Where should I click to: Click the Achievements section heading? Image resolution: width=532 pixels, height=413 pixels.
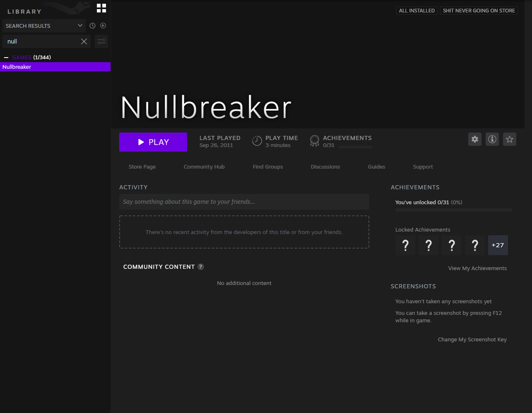point(415,187)
